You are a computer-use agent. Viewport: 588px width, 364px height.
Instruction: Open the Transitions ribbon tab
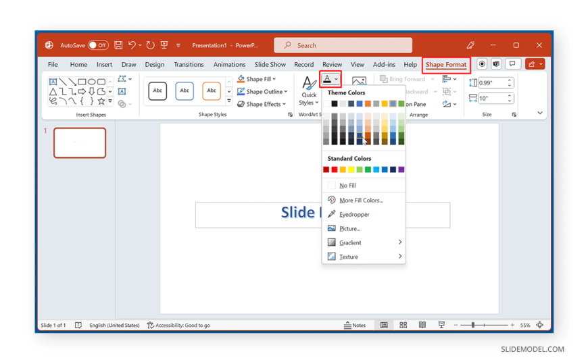(x=189, y=64)
